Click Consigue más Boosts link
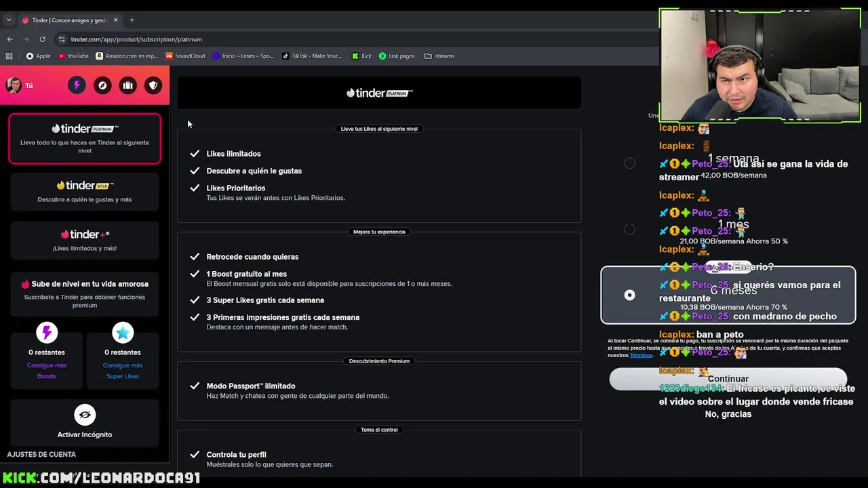The height and width of the screenshot is (488, 868). pyautogui.click(x=47, y=371)
